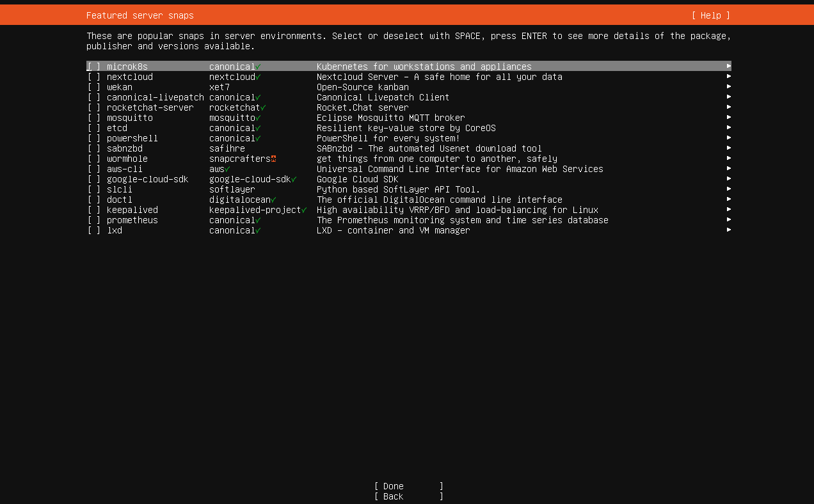Go back with the Back button
This screenshot has width=814, height=504.
coord(409,496)
